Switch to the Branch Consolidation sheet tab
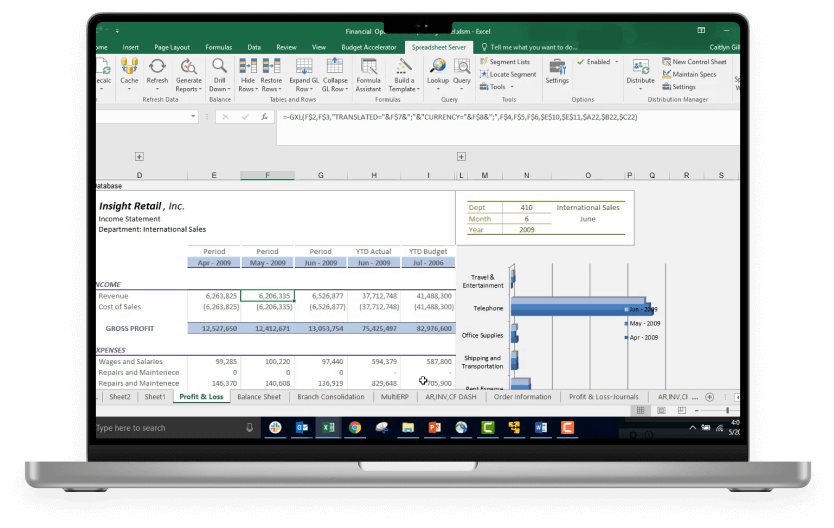Image resolution: width=834 pixels, height=528 pixels. coord(331,397)
